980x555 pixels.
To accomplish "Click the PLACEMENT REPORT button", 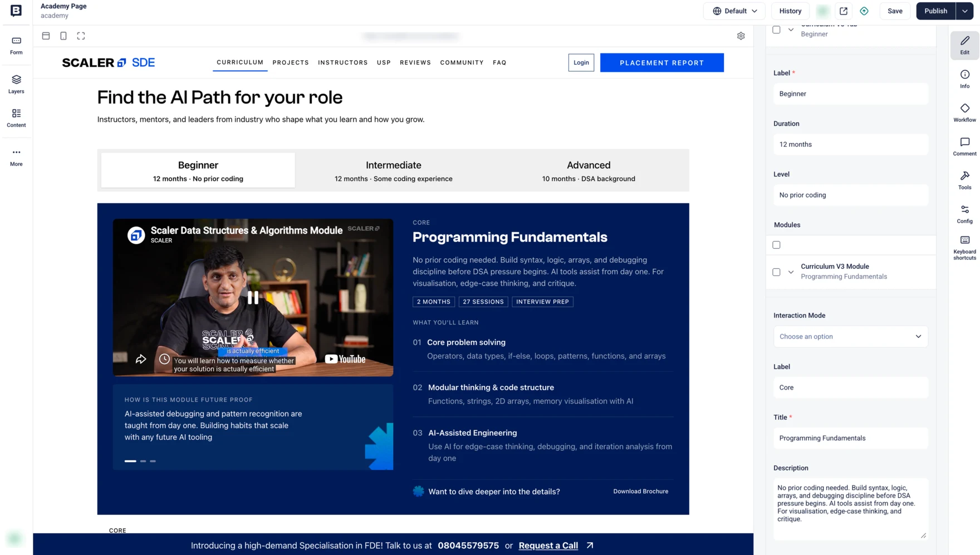I will [661, 63].
